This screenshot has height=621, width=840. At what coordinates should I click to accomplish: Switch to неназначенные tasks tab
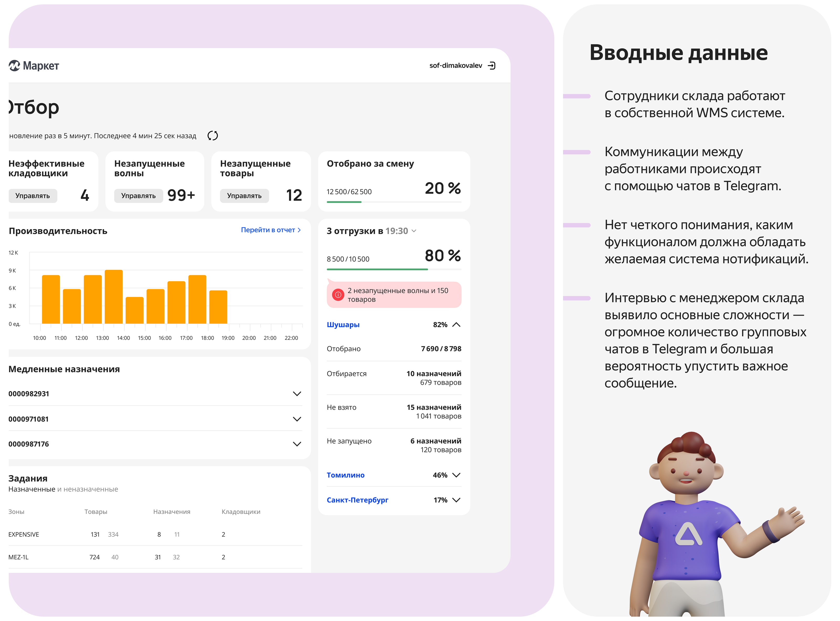tap(91, 489)
